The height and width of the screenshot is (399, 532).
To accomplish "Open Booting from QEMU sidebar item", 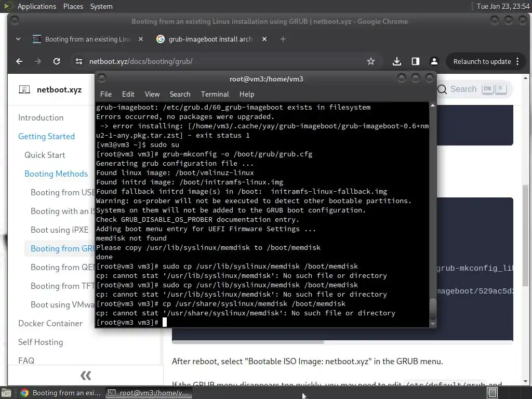I will (x=62, y=268).
